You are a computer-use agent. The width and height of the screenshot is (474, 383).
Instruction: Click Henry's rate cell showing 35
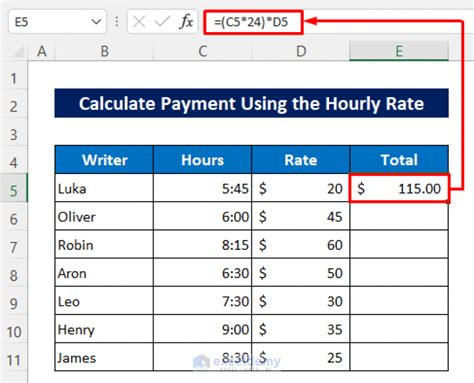point(301,329)
